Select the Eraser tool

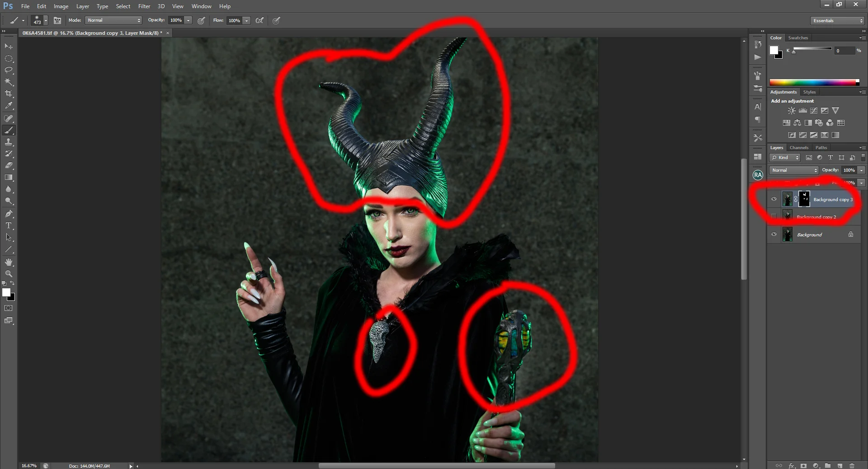pyautogui.click(x=9, y=165)
